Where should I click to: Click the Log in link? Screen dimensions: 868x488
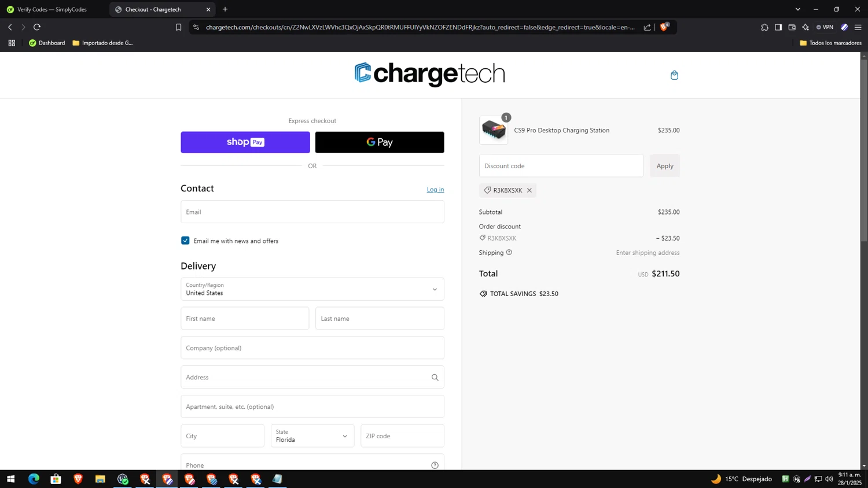[435, 190]
